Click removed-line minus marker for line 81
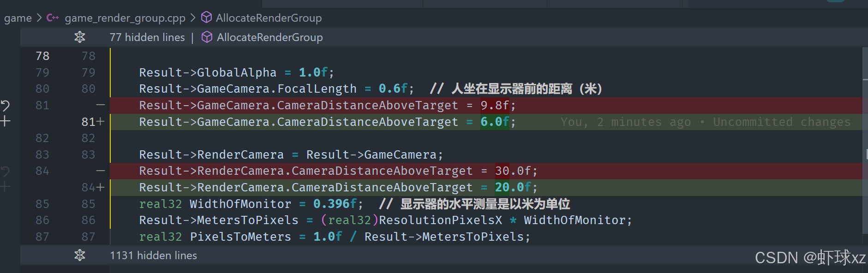Image resolution: width=868 pixels, height=273 pixels. (100, 105)
